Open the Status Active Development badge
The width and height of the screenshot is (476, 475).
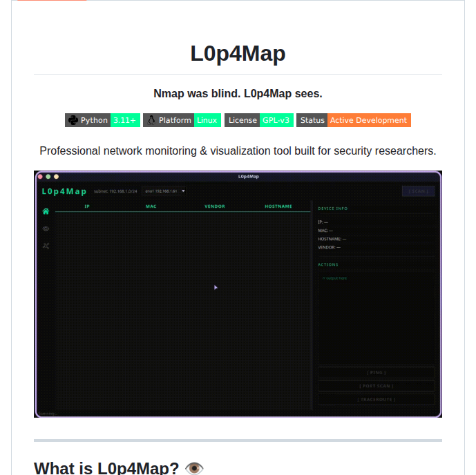click(354, 120)
